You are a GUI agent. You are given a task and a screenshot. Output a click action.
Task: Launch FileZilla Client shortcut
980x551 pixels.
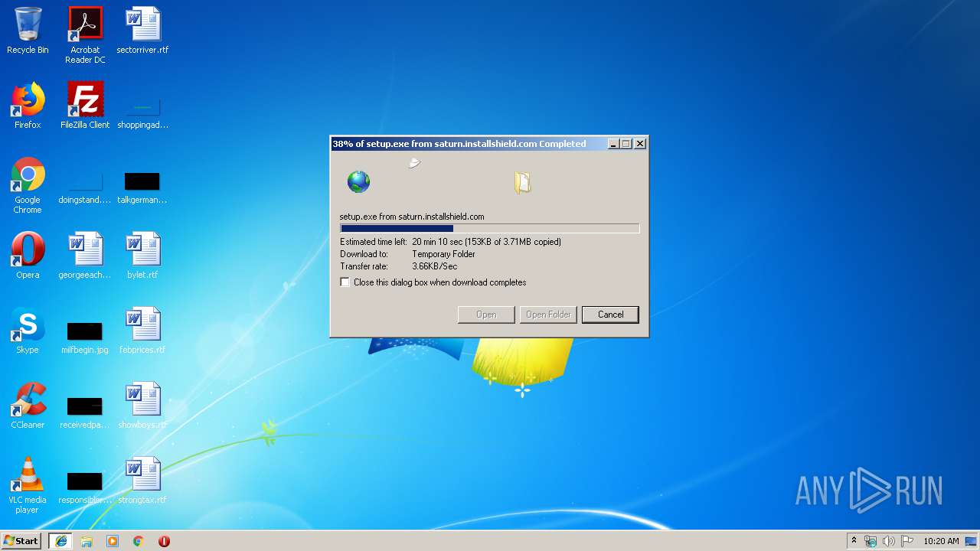pyautogui.click(x=85, y=106)
